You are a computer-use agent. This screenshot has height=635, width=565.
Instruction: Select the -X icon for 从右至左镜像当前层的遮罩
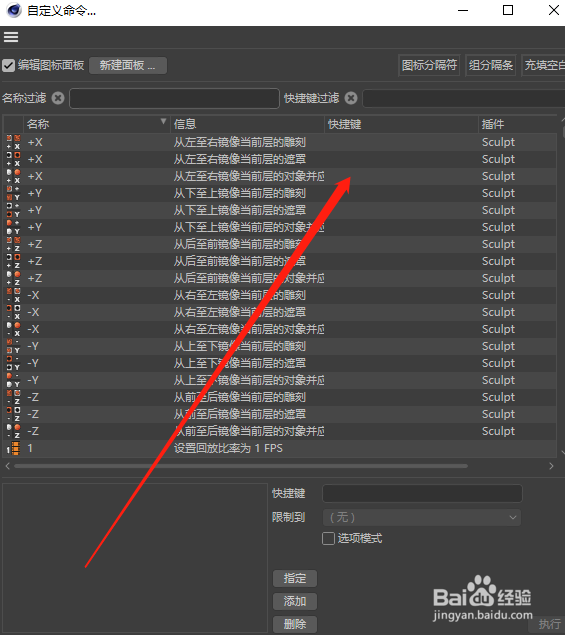(x=13, y=312)
